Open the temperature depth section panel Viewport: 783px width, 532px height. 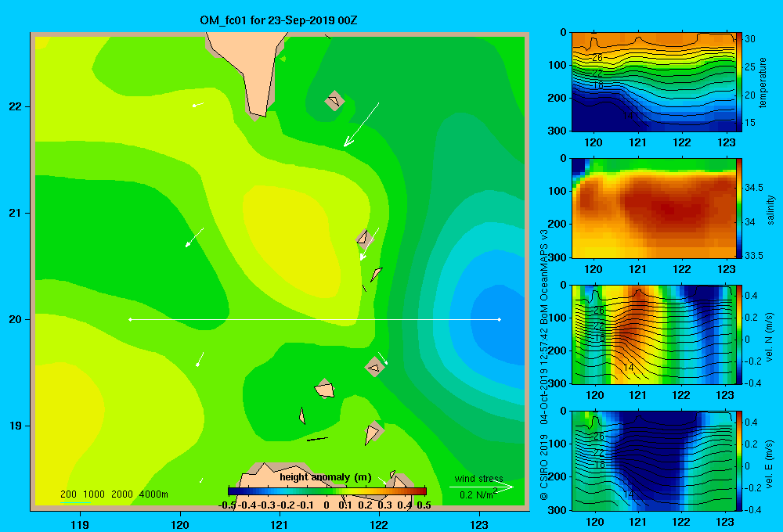(x=653, y=82)
